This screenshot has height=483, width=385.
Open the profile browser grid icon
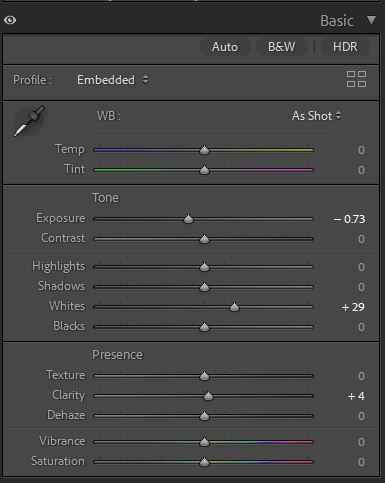pyautogui.click(x=356, y=79)
